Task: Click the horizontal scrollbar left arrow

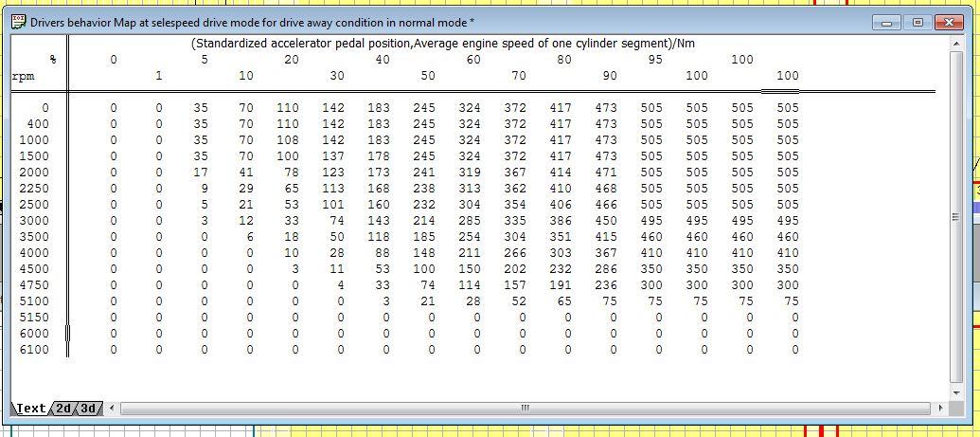Action: pyautogui.click(x=112, y=409)
